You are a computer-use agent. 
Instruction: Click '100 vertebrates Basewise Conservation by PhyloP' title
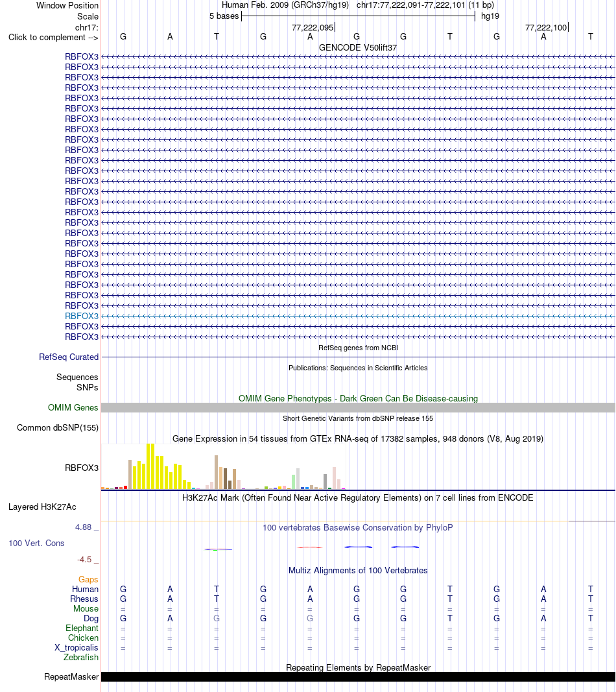[358, 527]
